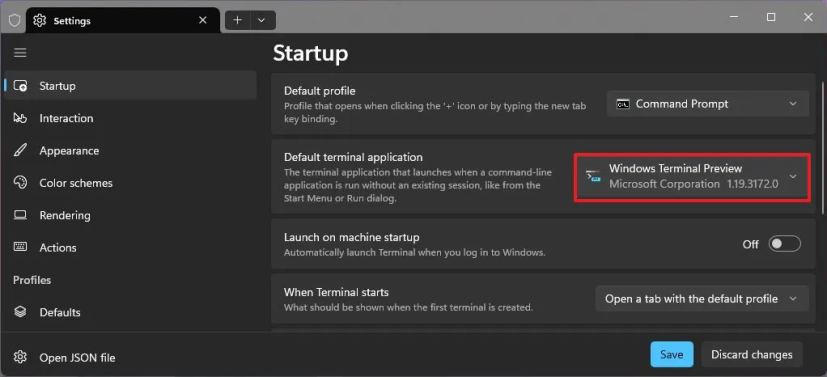
Task: Click the shield icon in title bar
Action: [14, 21]
